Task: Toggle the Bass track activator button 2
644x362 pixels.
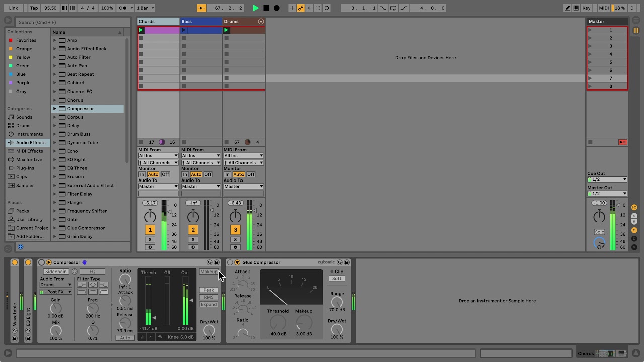Action: pos(193,230)
